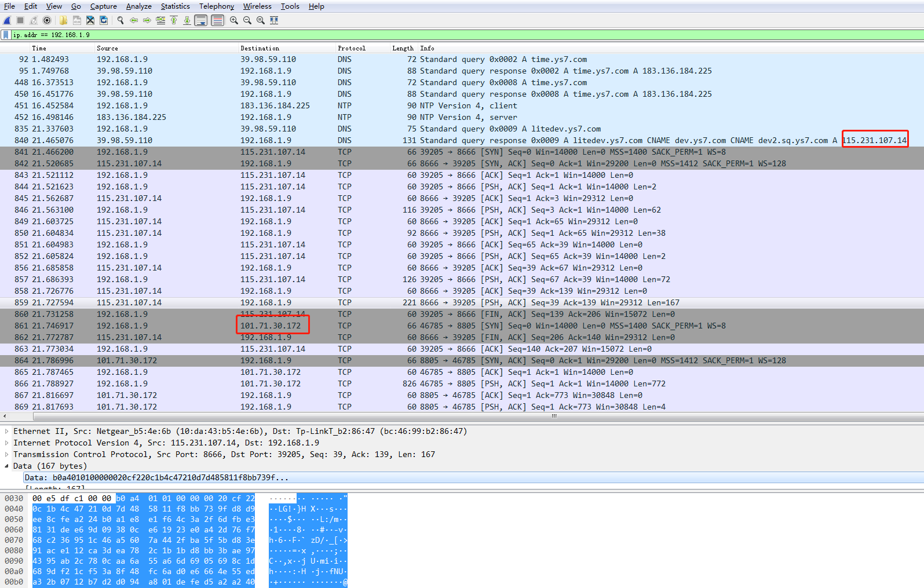
Task: Collapse the Data (167 bytes) node
Action: [6, 466]
